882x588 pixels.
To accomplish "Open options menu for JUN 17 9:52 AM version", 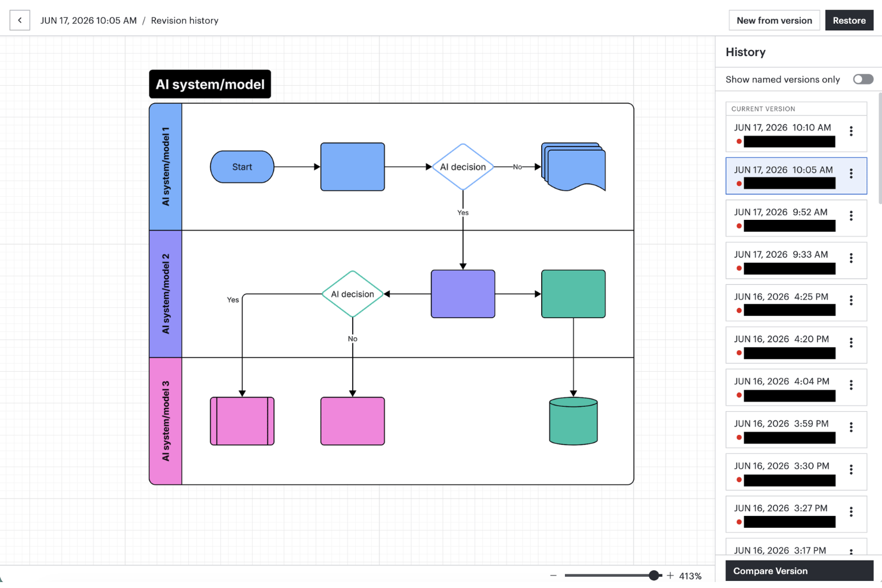I will click(851, 216).
